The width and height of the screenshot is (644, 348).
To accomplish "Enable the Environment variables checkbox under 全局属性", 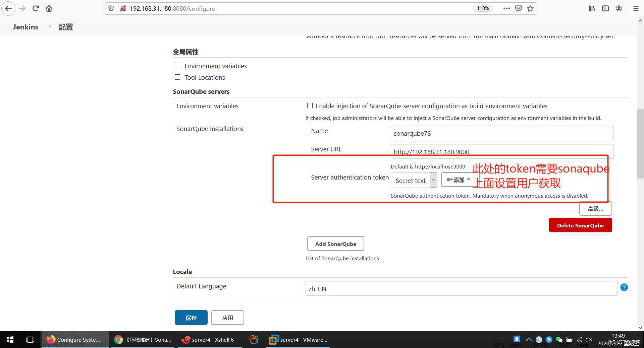I will 177,66.
